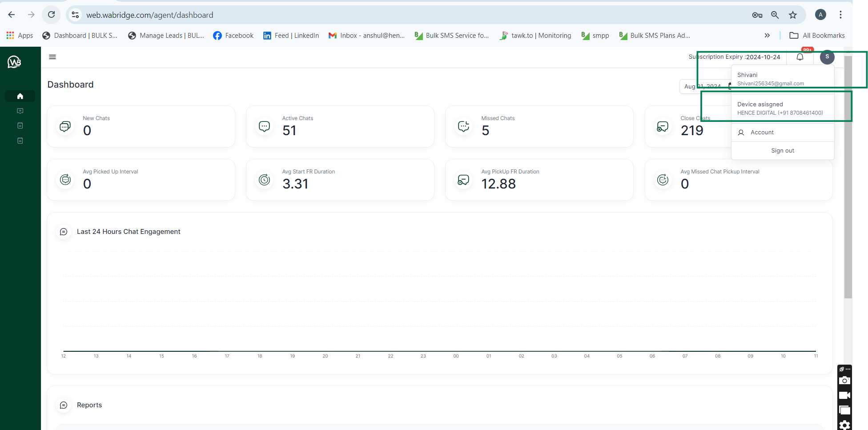
Task: Click the WaBridge logo in sidebar
Action: point(14,62)
